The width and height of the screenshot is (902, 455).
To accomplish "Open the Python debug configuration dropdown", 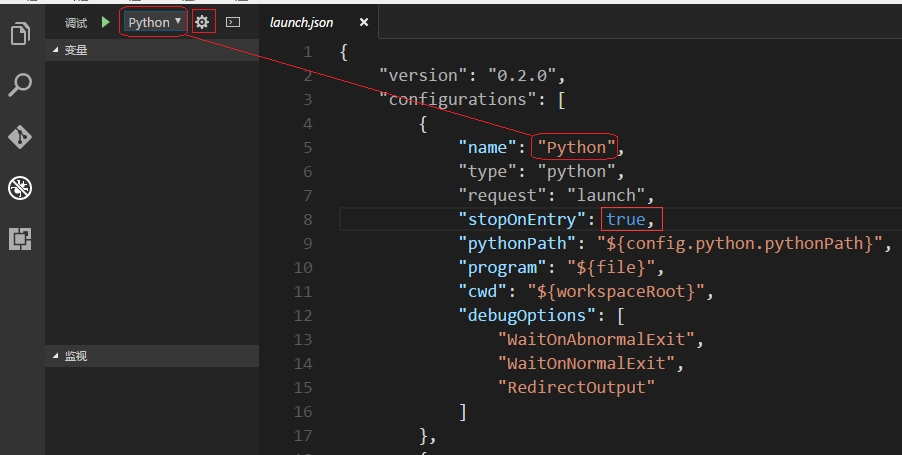I will pos(155,22).
